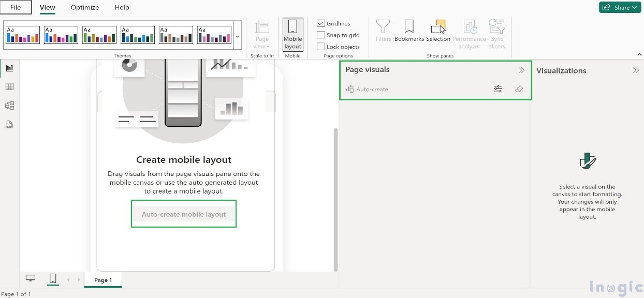The height and width of the screenshot is (298, 644).
Task: Open Table view in left sidebar
Action: pos(9,87)
